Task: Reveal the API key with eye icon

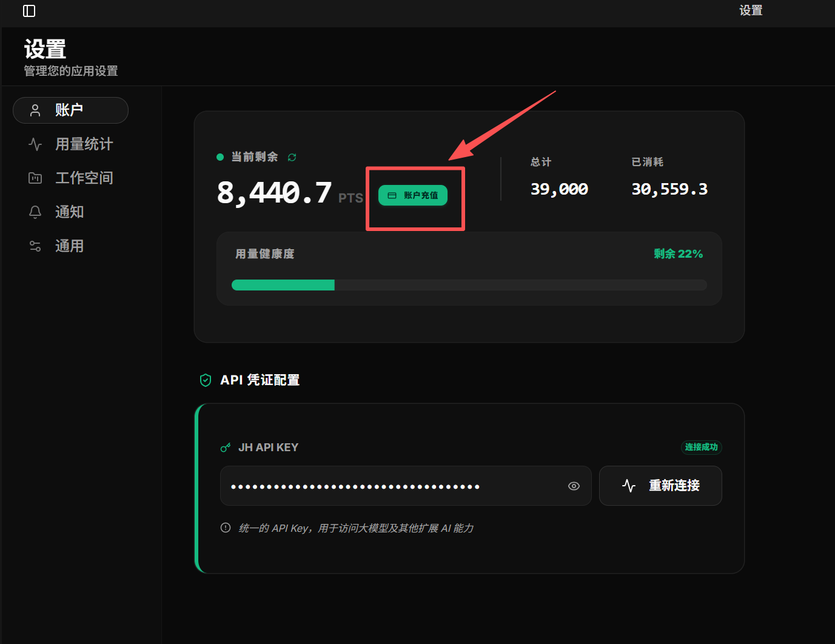Action: click(x=574, y=486)
